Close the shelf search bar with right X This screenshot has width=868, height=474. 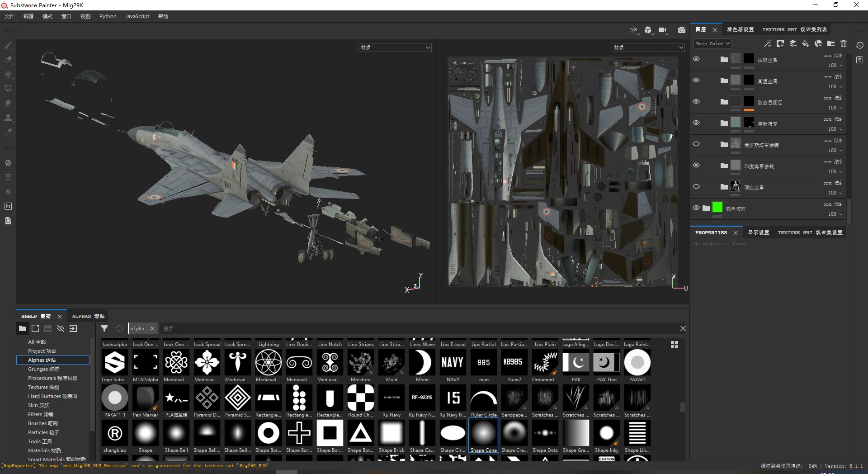point(683,328)
